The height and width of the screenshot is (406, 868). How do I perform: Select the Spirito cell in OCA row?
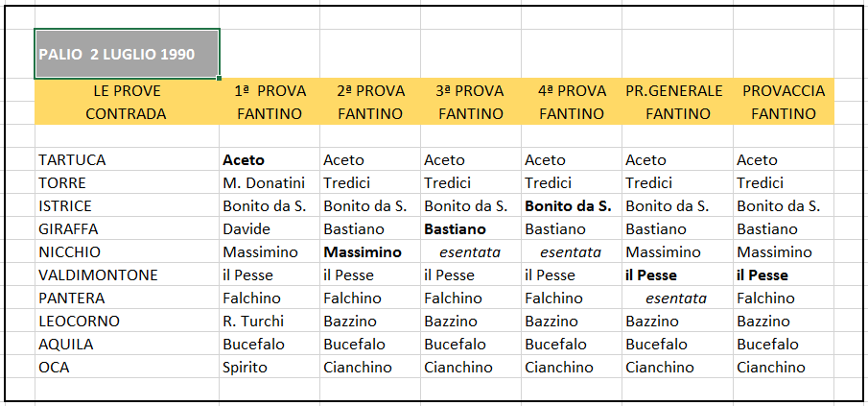270,368
